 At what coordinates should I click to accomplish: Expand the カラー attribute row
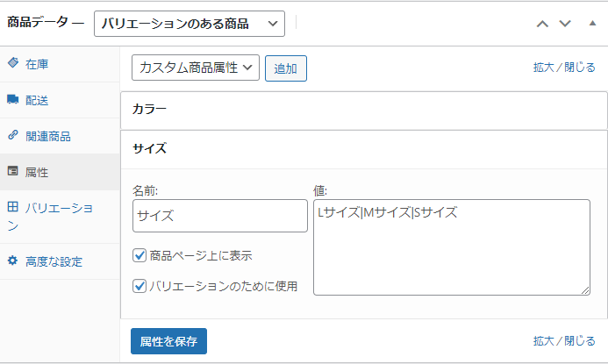364,111
